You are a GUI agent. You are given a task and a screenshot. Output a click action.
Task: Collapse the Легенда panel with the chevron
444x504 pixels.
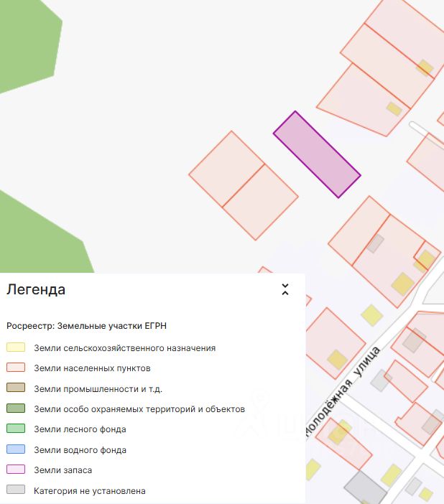[285, 290]
